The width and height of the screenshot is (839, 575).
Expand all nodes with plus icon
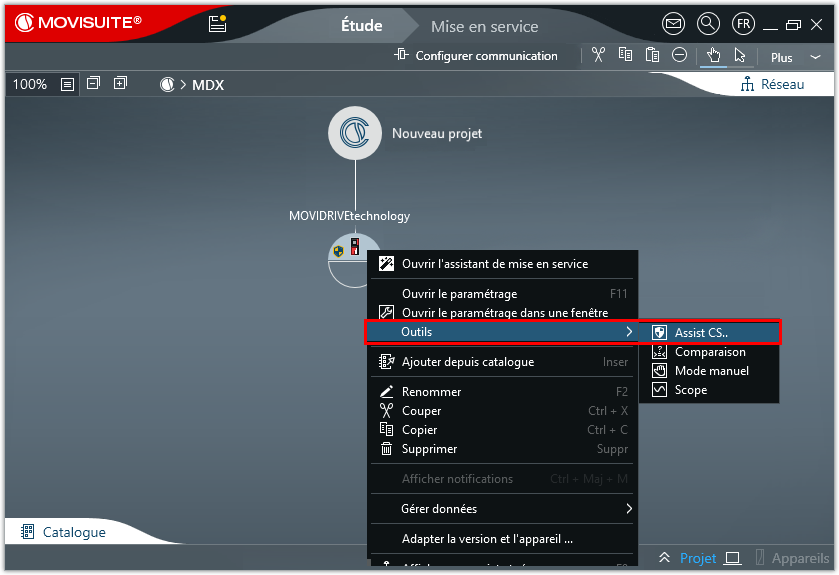120,84
